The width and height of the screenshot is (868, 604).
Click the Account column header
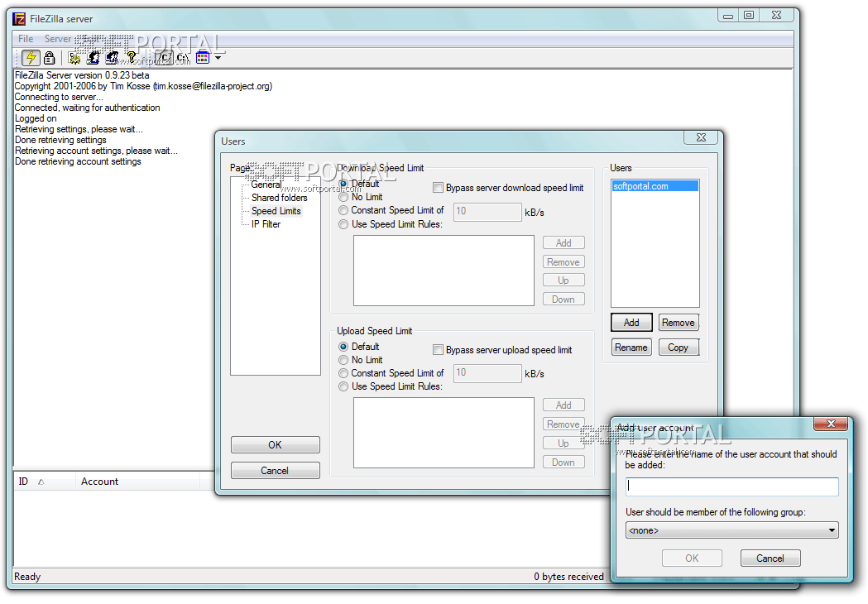[137, 482]
